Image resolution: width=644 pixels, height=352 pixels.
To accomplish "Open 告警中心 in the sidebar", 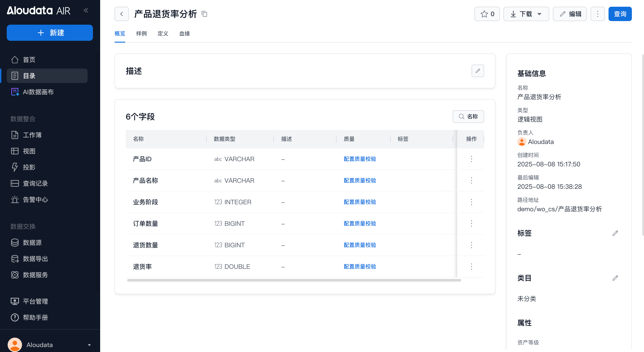I will (35, 200).
